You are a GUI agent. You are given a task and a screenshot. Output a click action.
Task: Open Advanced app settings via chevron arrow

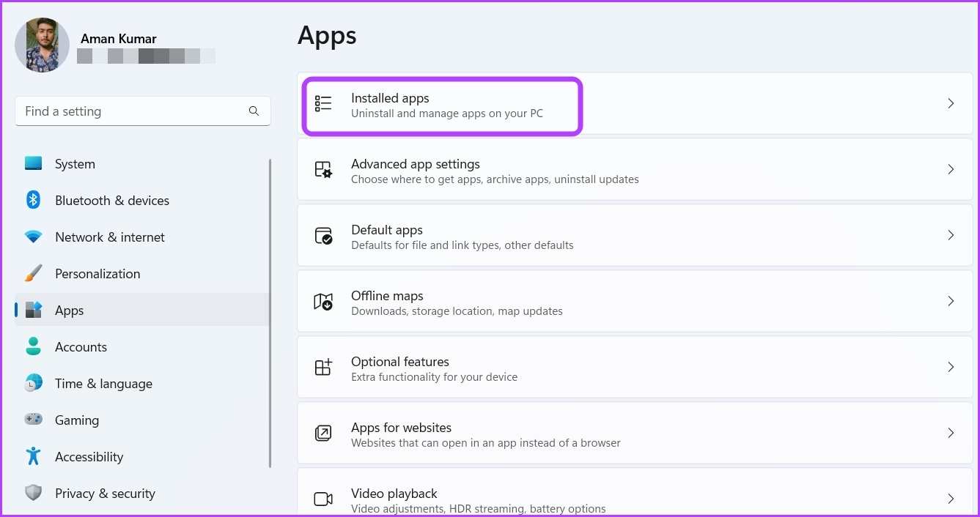(x=951, y=170)
